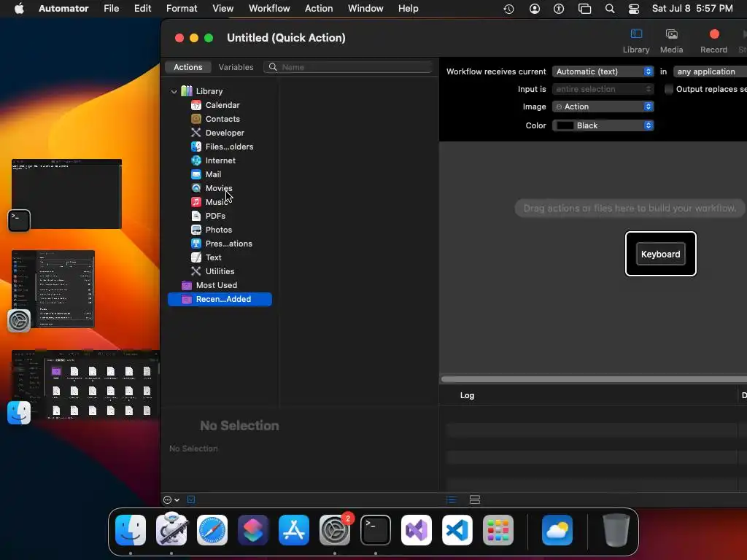
Task: Open the Workflow receives current dropdown
Action: pos(603,71)
